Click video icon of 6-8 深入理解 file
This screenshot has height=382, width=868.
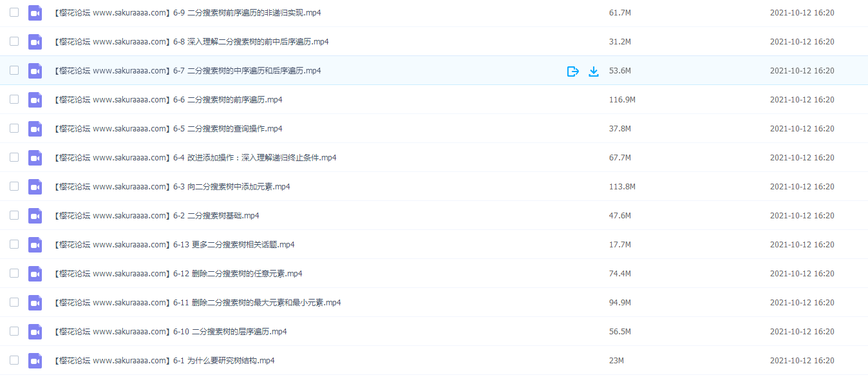coord(35,42)
